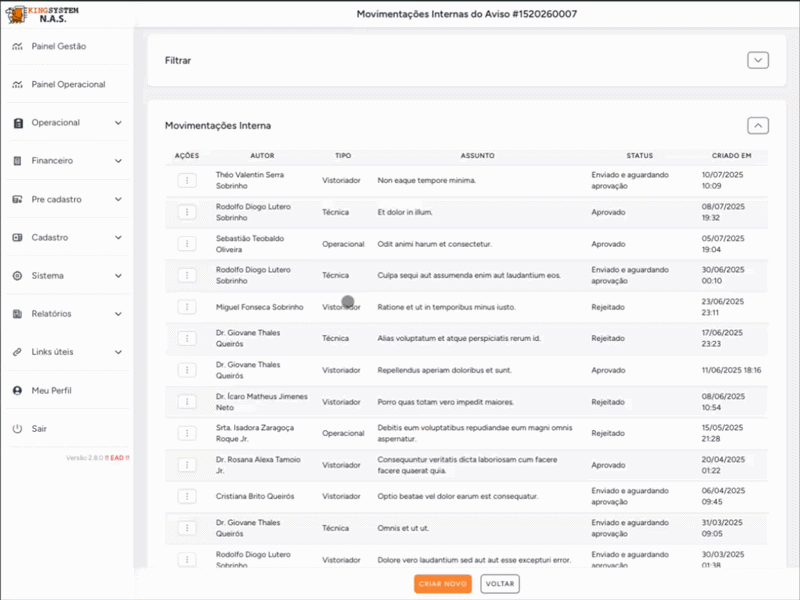This screenshot has height=600, width=800.
Task: Click the Painel Gestão chart icon
Action: tap(17, 47)
